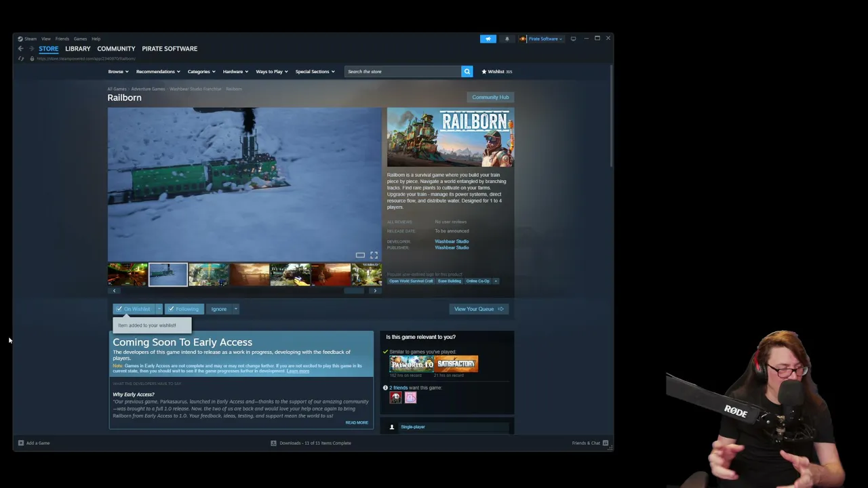Click the screenshot strip scrollbar handle
Screen dimensions: 868x488
coord(354,291)
